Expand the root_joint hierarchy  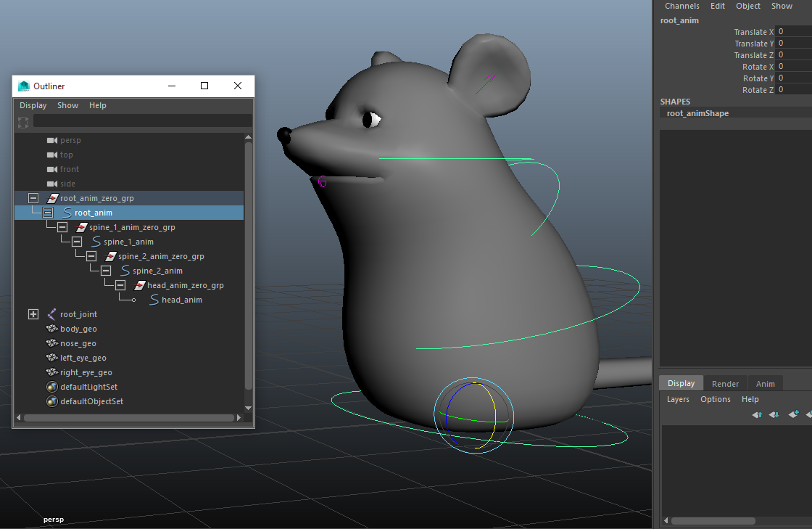click(33, 314)
